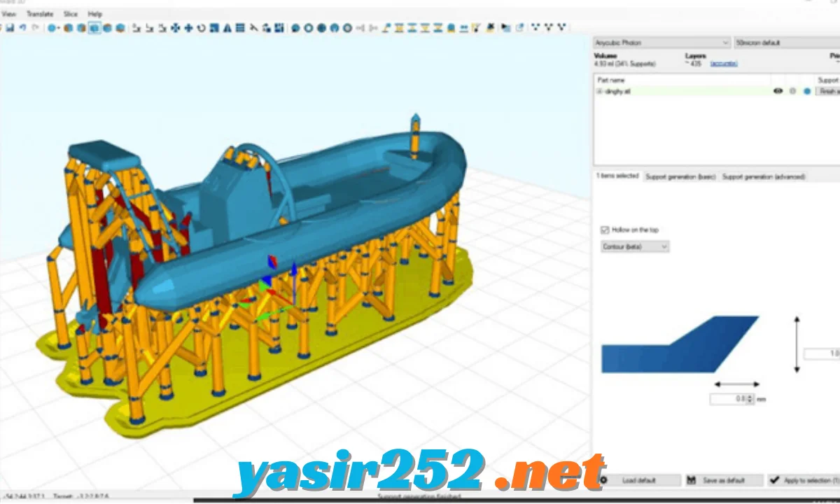The image size is (840, 504).
Task: Click the solid dark sphere toolbar icon
Action: tap(321, 28)
